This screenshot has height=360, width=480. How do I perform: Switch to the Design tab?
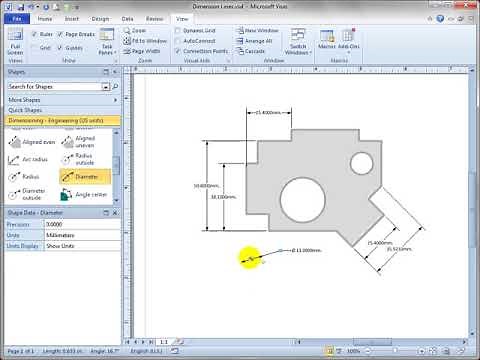tap(100, 19)
